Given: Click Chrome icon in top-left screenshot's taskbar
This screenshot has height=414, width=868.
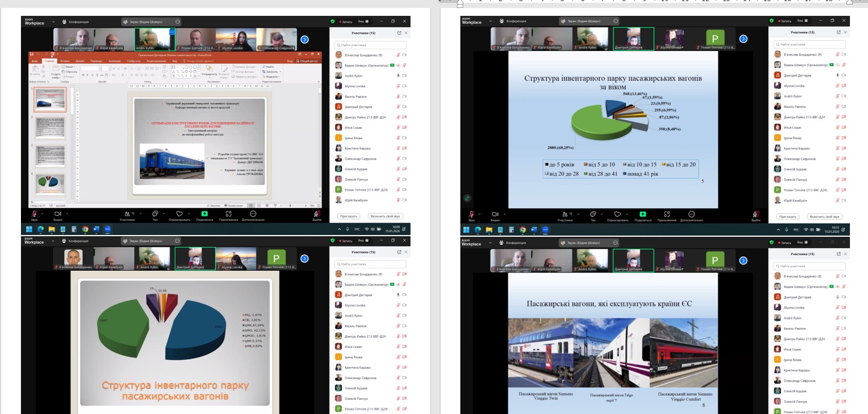Looking at the screenshot, I should click(x=85, y=229).
